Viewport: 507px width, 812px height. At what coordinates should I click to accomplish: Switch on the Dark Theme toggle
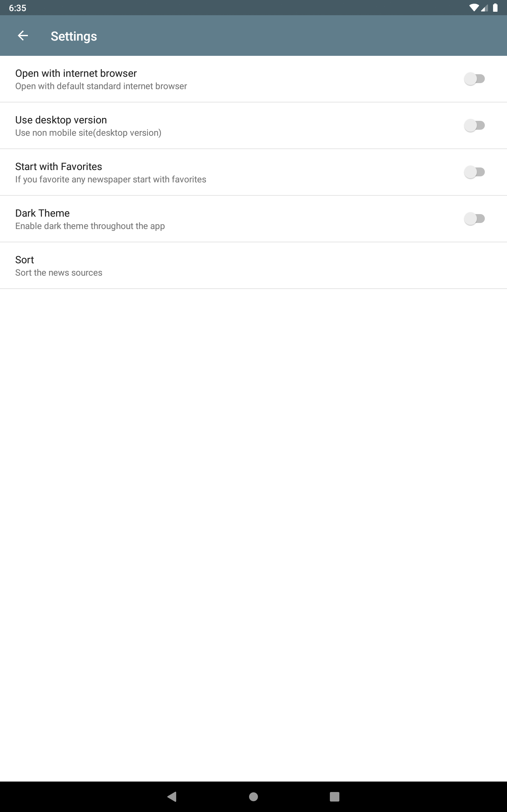click(474, 219)
